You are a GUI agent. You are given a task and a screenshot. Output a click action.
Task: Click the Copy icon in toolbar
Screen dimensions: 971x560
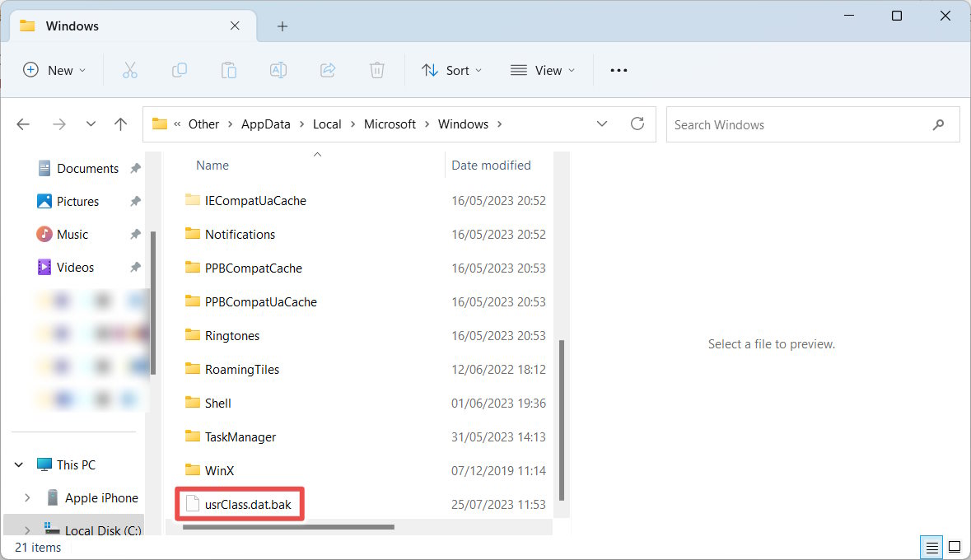(179, 71)
